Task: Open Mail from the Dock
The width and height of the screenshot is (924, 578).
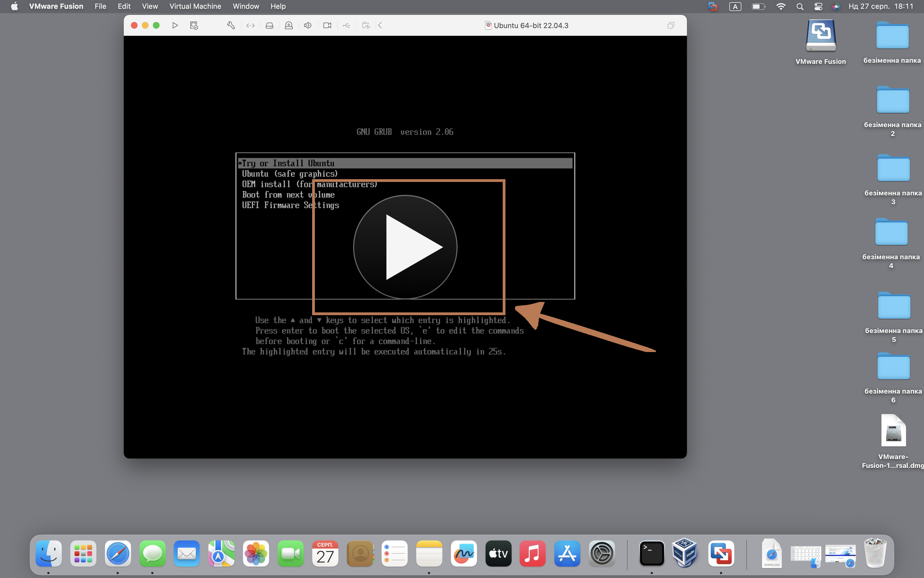Action: click(x=187, y=553)
